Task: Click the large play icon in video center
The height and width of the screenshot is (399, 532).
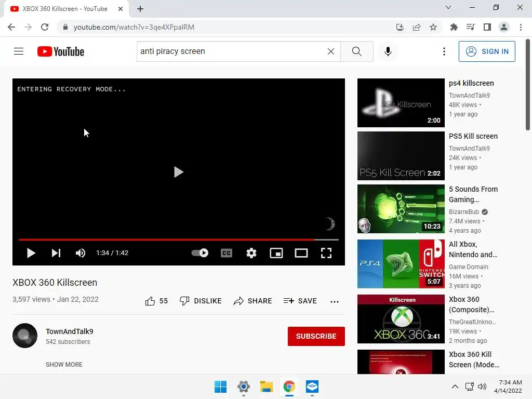Action: point(179,172)
